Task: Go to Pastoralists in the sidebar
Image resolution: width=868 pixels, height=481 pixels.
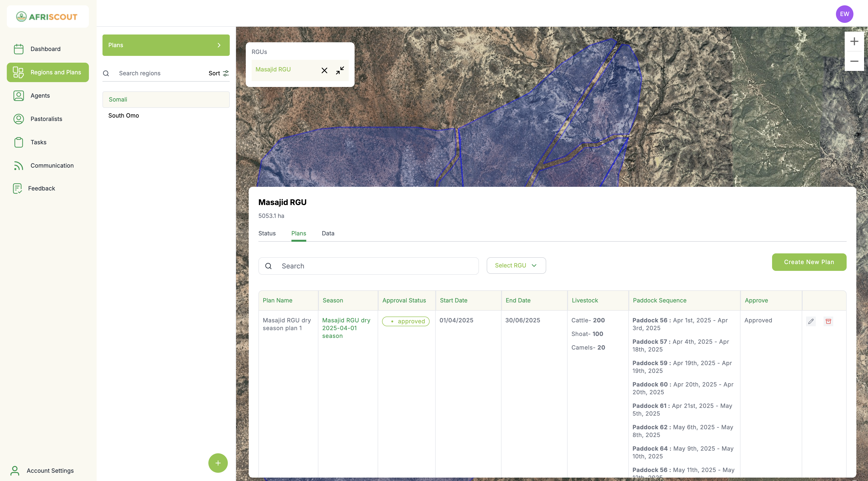Action: 46,119
